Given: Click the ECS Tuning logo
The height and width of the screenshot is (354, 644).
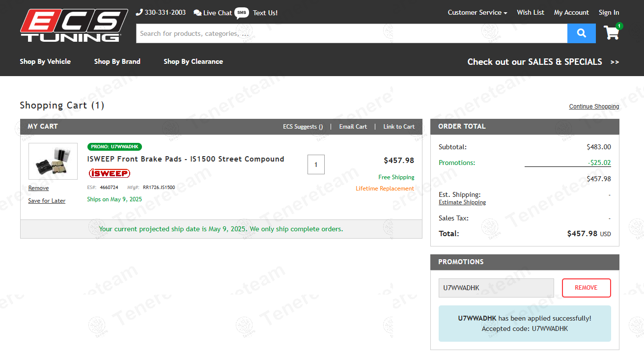Looking at the screenshot, I should [74, 25].
